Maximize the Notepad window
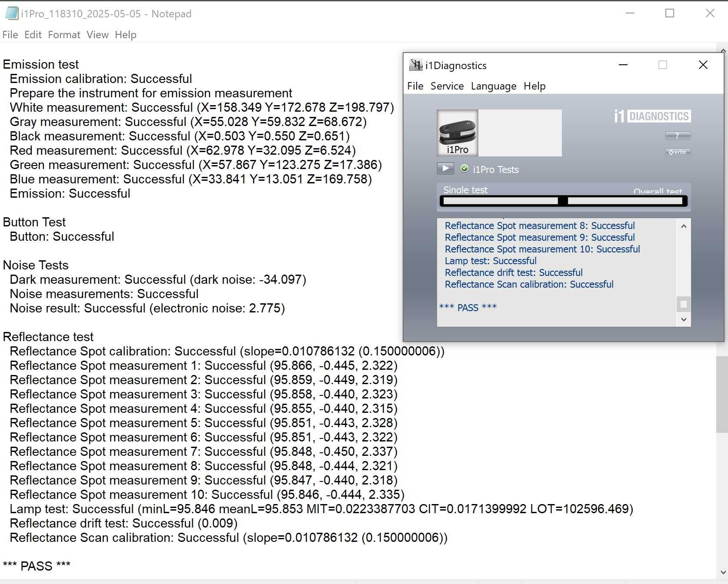Screen dimensions: 728x584 point(670,13)
